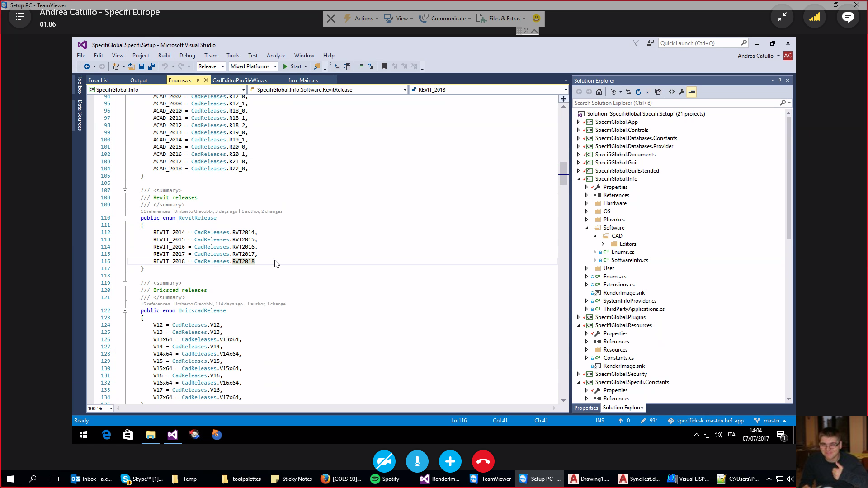
Task: Click Navigate Backward arrow in toolbar
Action: click(87, 66)
